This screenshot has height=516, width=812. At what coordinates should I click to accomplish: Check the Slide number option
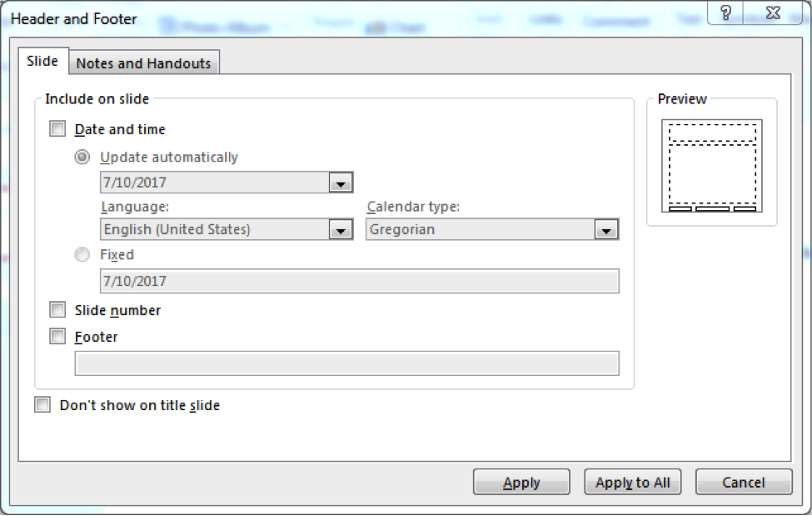[x=57, y=309]
